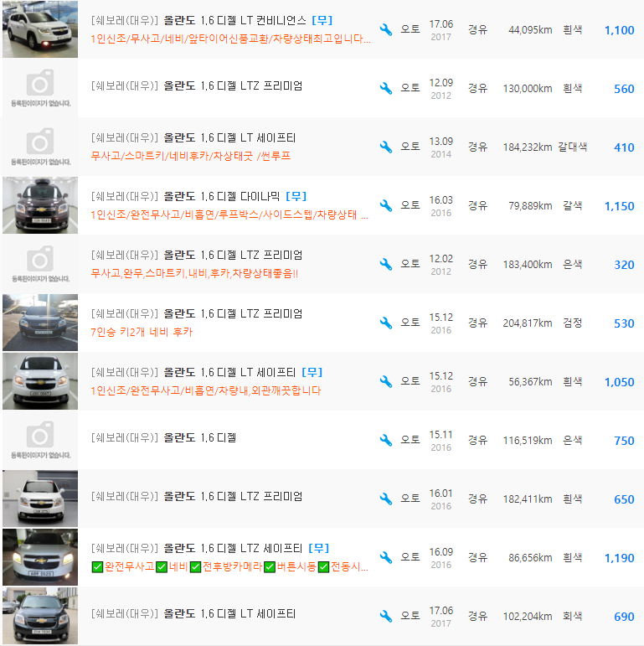Click description ending 차량내,외관깨끗합니다
This screenshot has height=646, width=644.
point(205,390)
